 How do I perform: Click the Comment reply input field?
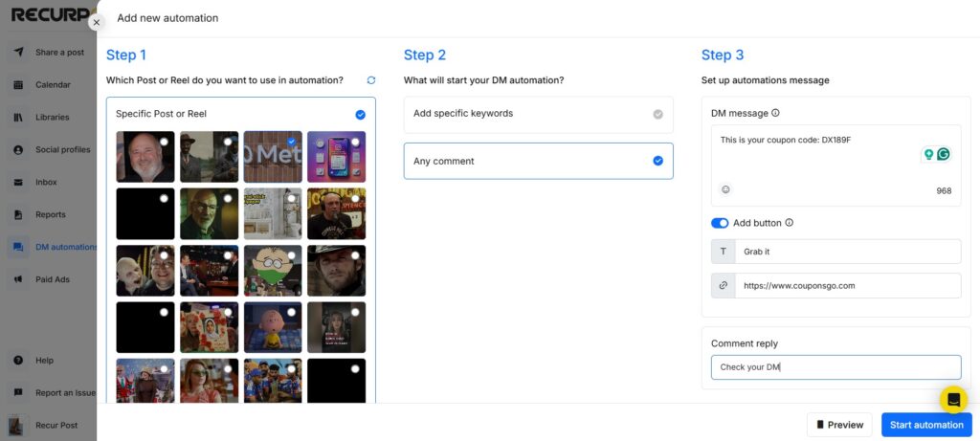tap(835, 367)
